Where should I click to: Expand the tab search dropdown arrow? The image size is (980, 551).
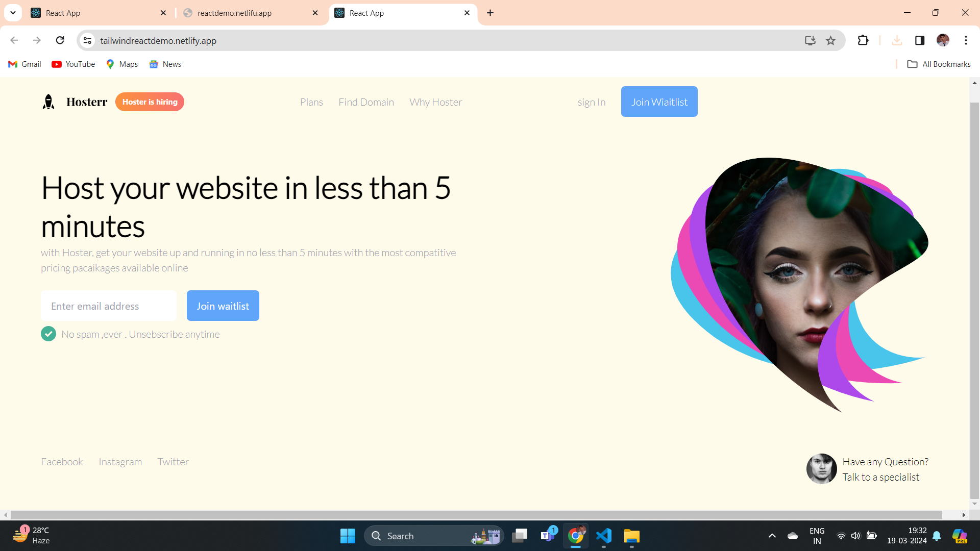coord(13,13)
